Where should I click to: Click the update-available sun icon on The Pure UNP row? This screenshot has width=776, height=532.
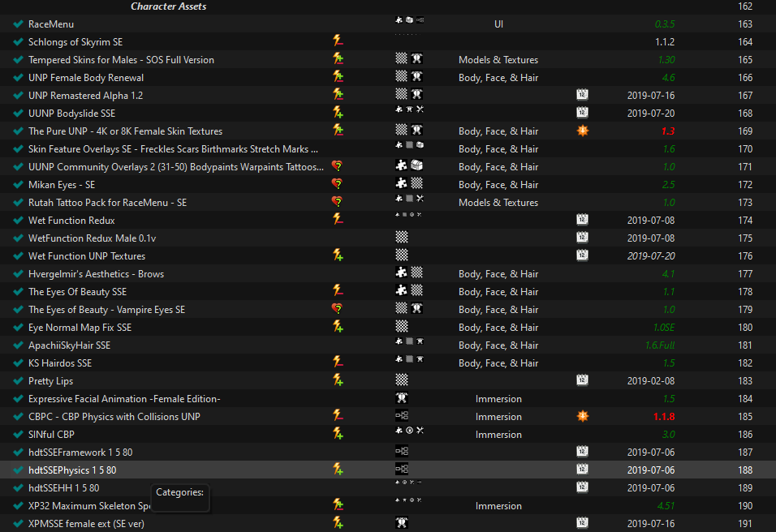coord(583,131)
